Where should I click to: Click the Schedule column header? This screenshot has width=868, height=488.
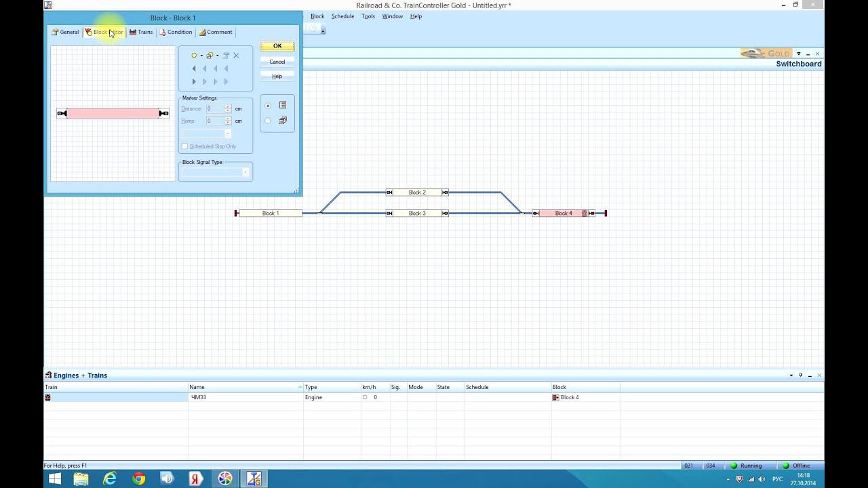[x=507, y=387]
